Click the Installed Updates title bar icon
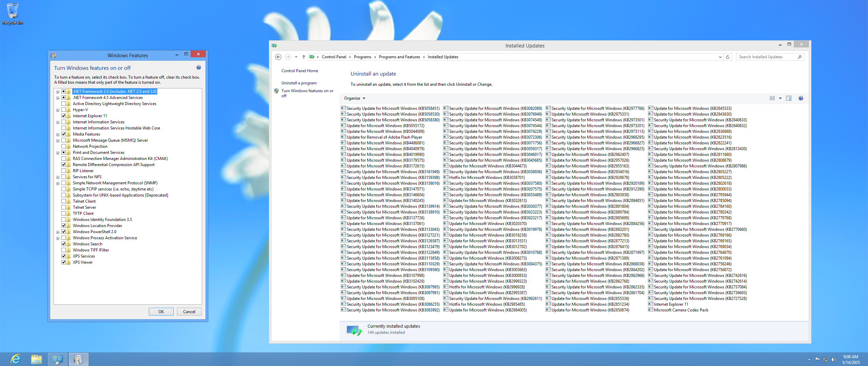Image resolution: width=868 pixels, height=366 pixels. 274,46
